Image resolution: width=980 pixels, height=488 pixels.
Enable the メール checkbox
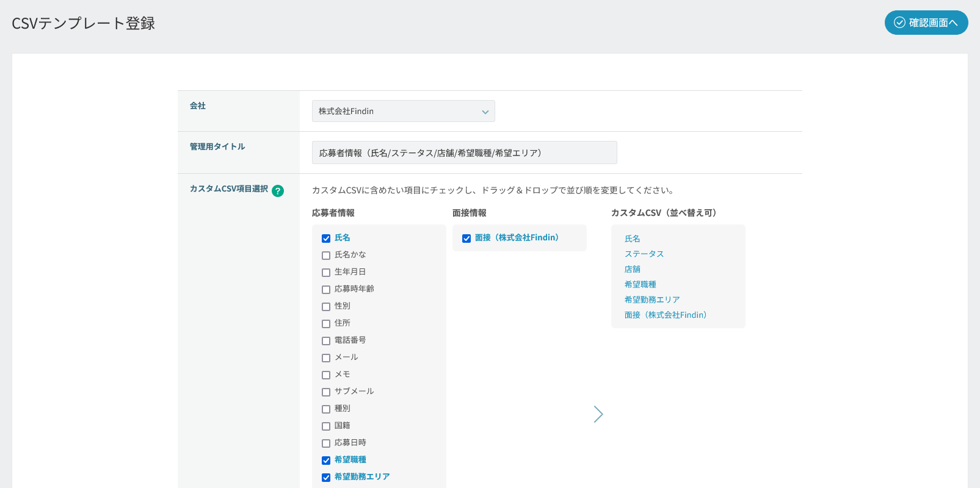(326, 358)
